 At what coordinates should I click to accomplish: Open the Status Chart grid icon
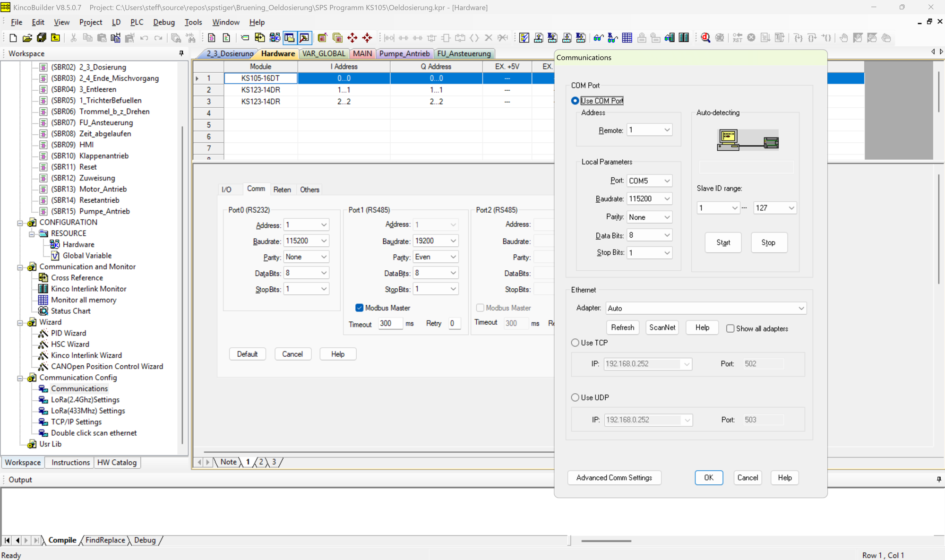(627, 38)
